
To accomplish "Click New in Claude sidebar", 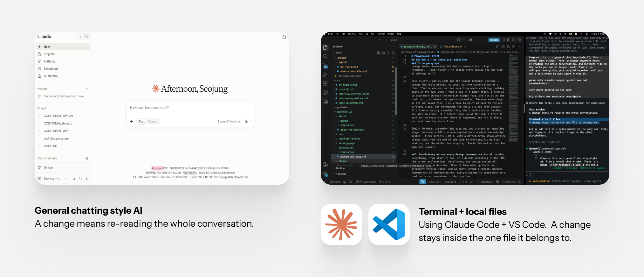I will click(x=63, y=47).
